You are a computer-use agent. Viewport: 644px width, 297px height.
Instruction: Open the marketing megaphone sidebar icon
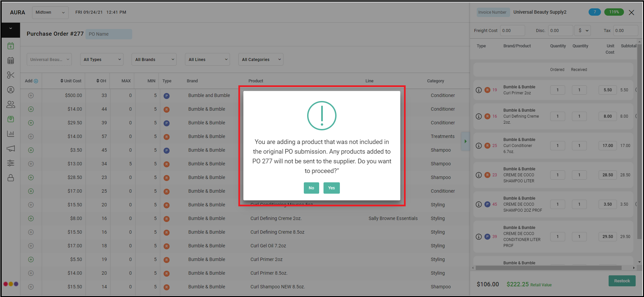11,148
